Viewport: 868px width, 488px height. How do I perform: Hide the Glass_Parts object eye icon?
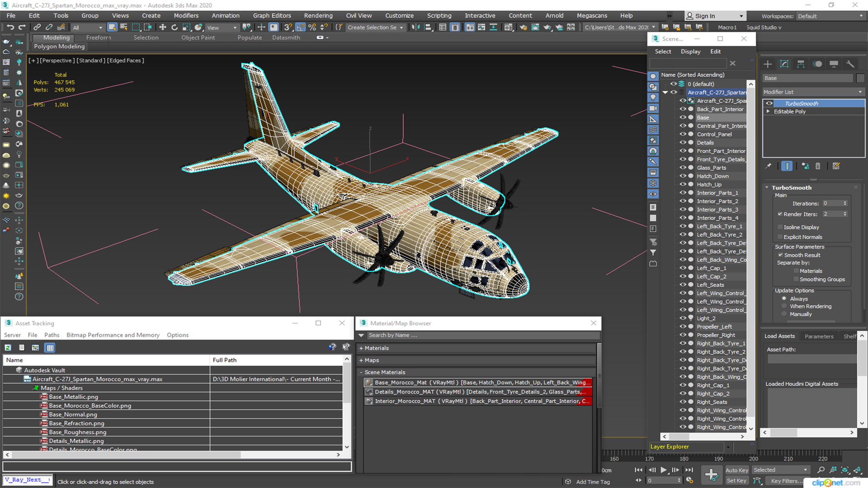click(683, 168)
